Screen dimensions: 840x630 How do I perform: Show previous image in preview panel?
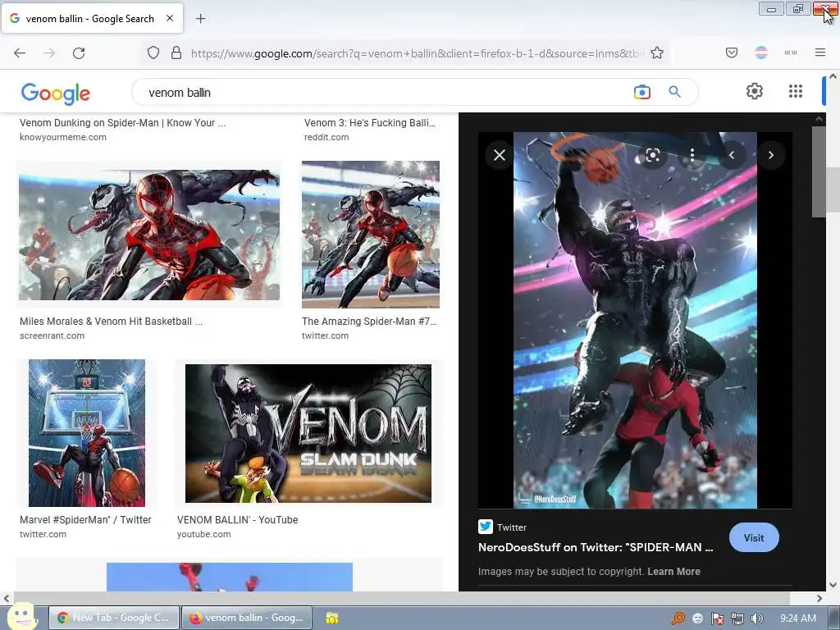coord(731,155)
